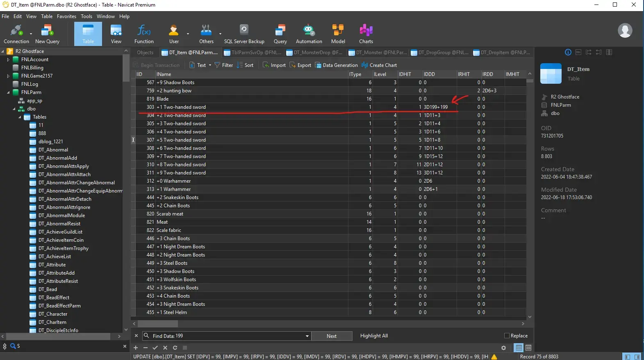Screen dimensions: 644x360
Task: Open the Charts toolbar icon
Action: coord(366,34)
